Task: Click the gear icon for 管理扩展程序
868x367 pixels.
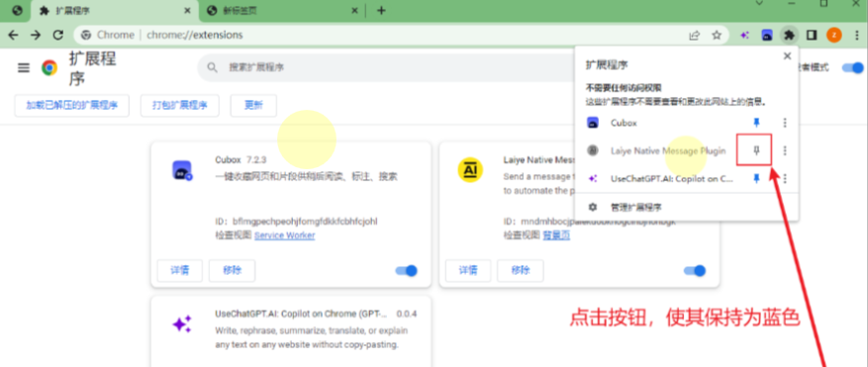Action: point(593,207)
